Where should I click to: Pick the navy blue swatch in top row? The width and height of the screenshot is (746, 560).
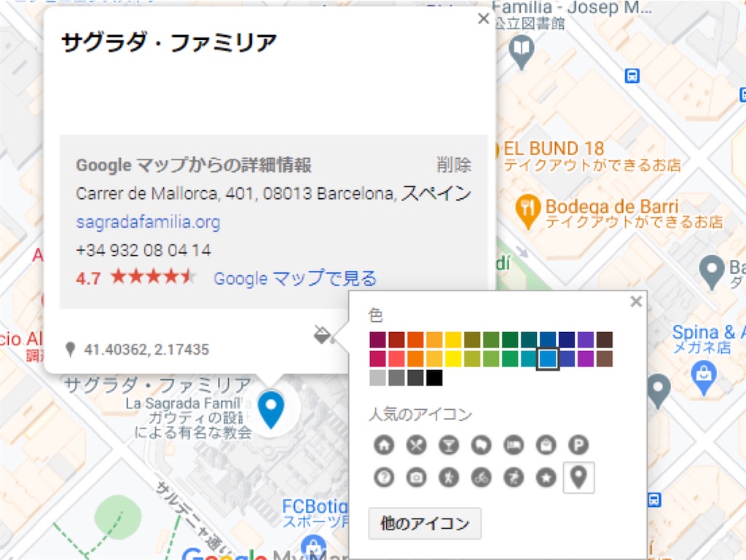click(x=567, y=340)
